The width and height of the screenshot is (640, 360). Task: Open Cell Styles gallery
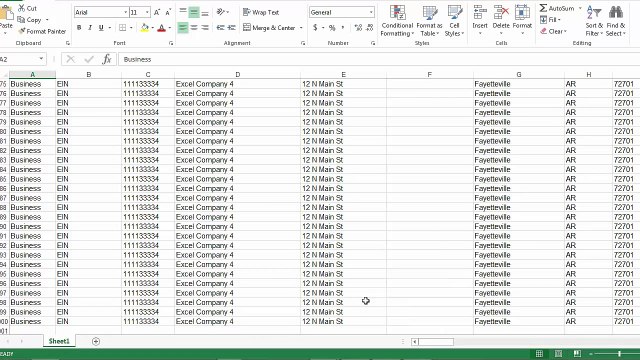click(x=454, y=21)
